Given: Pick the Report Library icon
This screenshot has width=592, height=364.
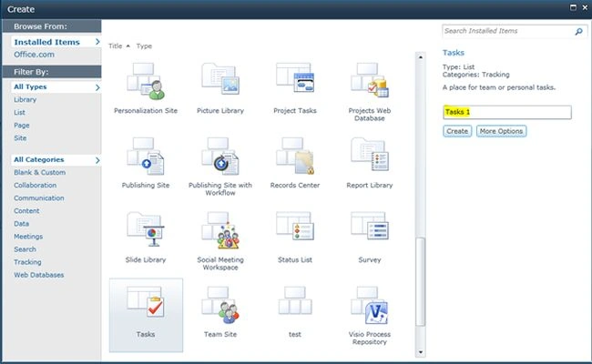Looking at the screenshot, I should tap(370, 155).
